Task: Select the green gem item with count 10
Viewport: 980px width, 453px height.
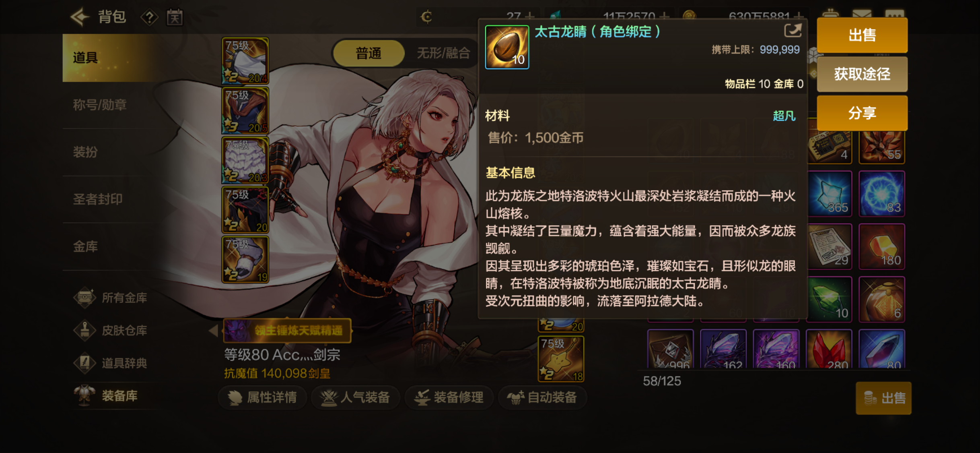Action: [x=829, y=299]
